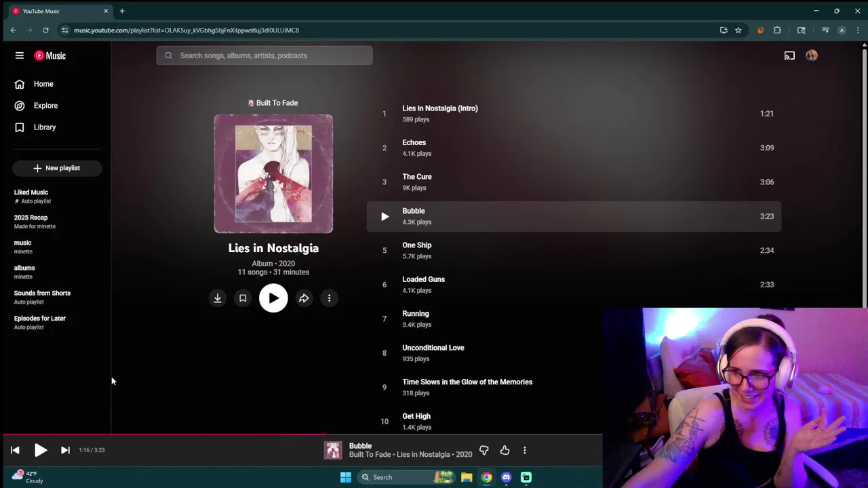868x488 pixels.
Task: Open the account profile avatar
Action: click(812, 56)
